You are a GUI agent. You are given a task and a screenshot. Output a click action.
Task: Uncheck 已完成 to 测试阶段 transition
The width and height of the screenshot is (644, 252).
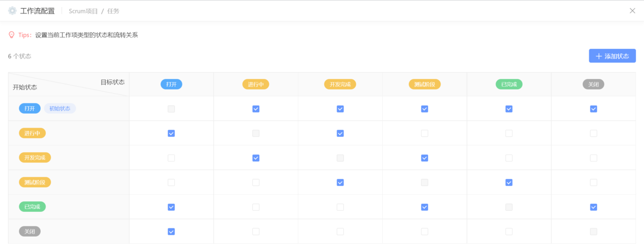click(425, 207)
